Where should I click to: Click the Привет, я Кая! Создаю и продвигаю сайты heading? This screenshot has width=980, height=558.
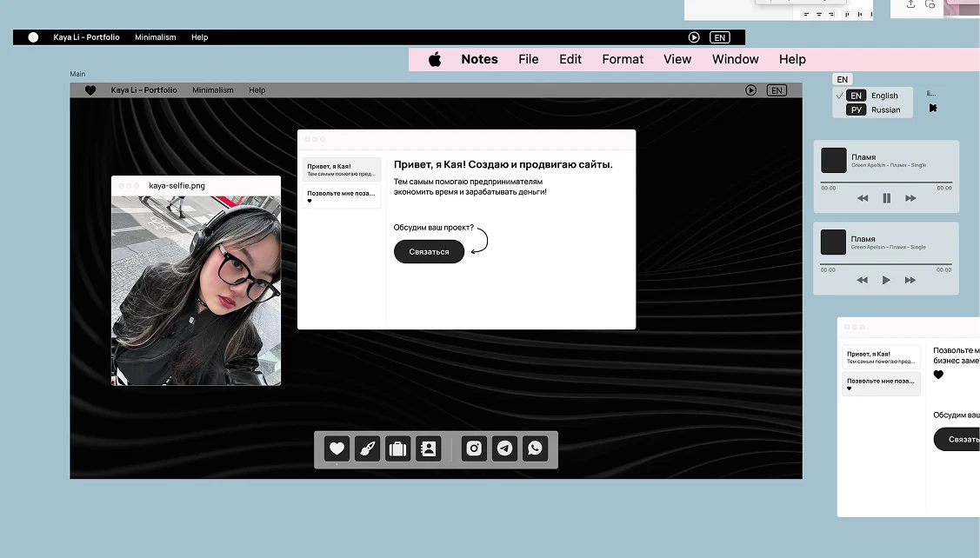(503, 164)
